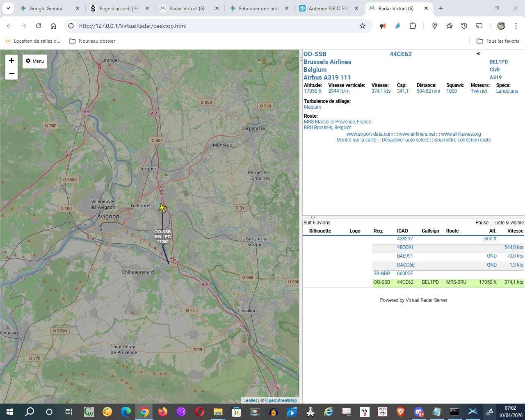Screen dimensions: 525x420
Task: Reload the Virtual Radar page
Action: click(x=39, y=26)
